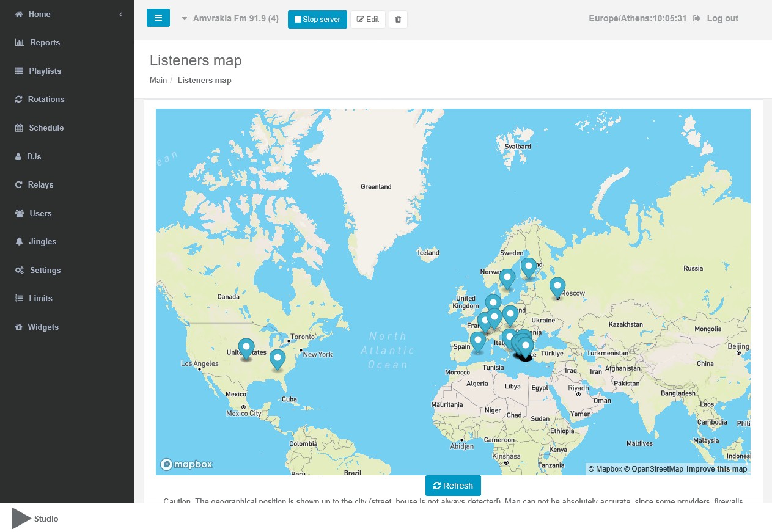The height and width of the screenshot is (532, 772).
Task: Click the Log out link
Action: point(722,19)
